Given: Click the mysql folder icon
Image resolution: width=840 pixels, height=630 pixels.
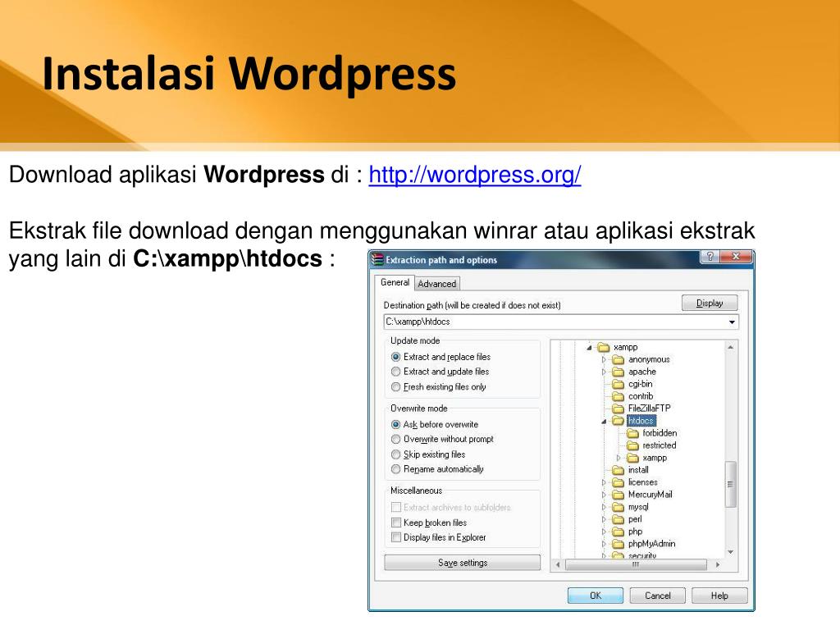Looking at the screenshot, I should (619, 507).
